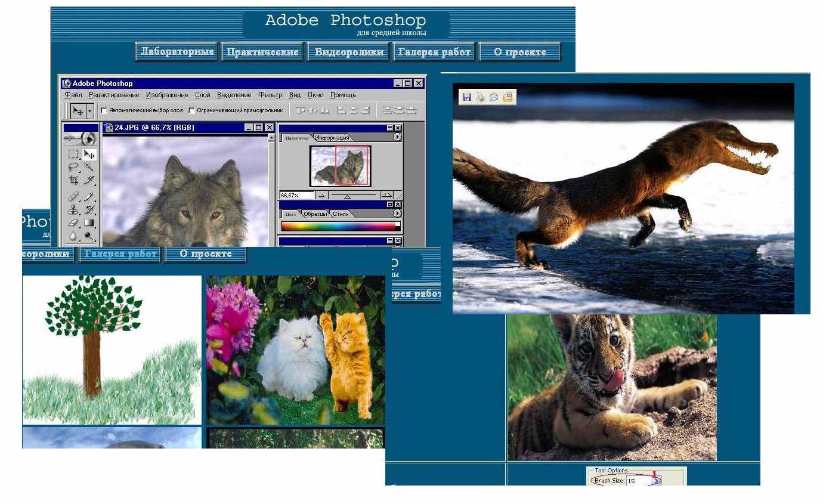This screenshot has width=823, height=504.
Task: Select the Lasso tool
Action: point(73,167)
